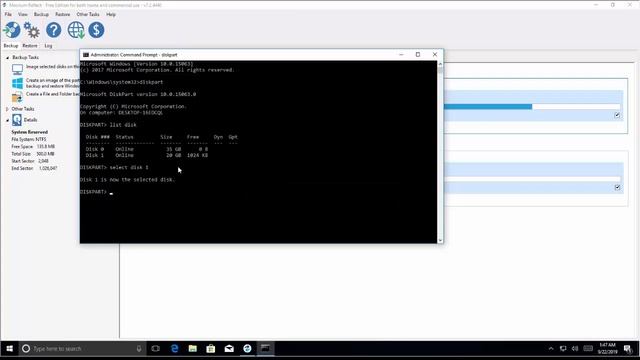640x360 pixels.
Task: Open the blue question mark help icon
Action: tap(53, 30)
